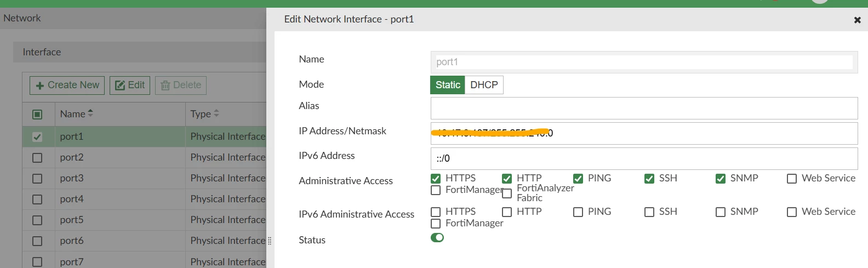The image size is (868, 268).
Task: Select port2 name in interface table
Action: tap(72, 157)
